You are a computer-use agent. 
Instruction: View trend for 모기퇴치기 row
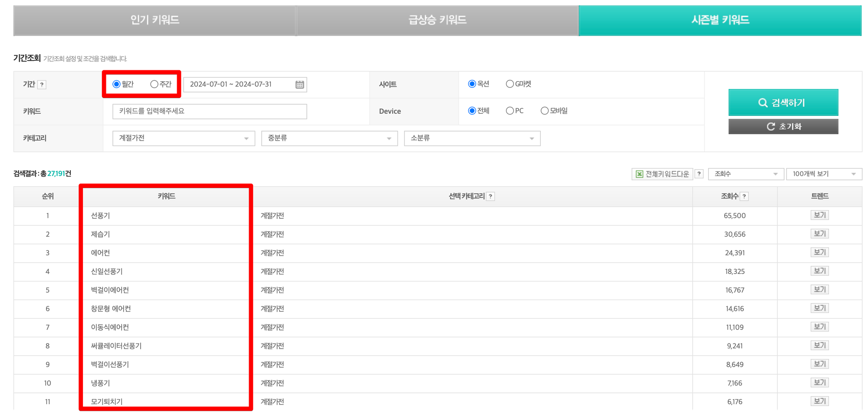819,402
